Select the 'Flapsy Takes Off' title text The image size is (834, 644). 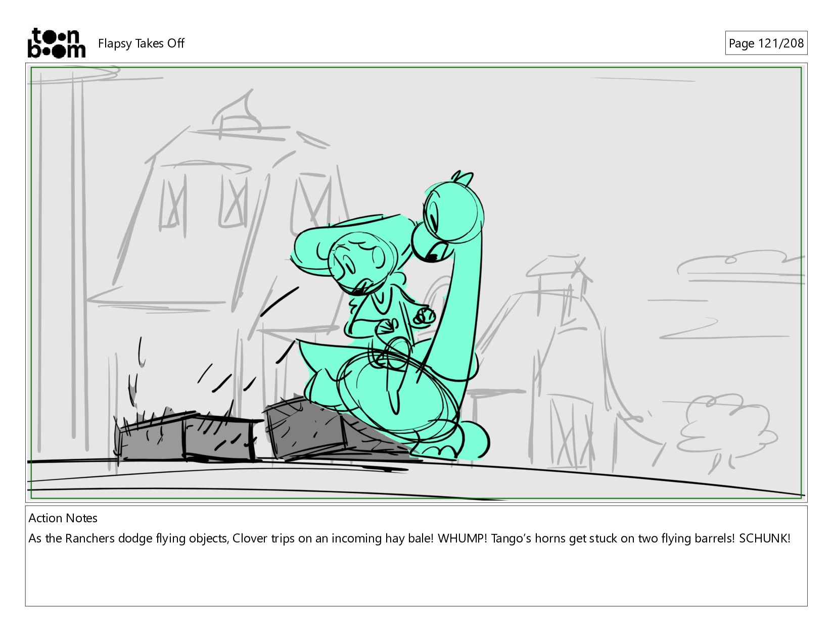141,43
